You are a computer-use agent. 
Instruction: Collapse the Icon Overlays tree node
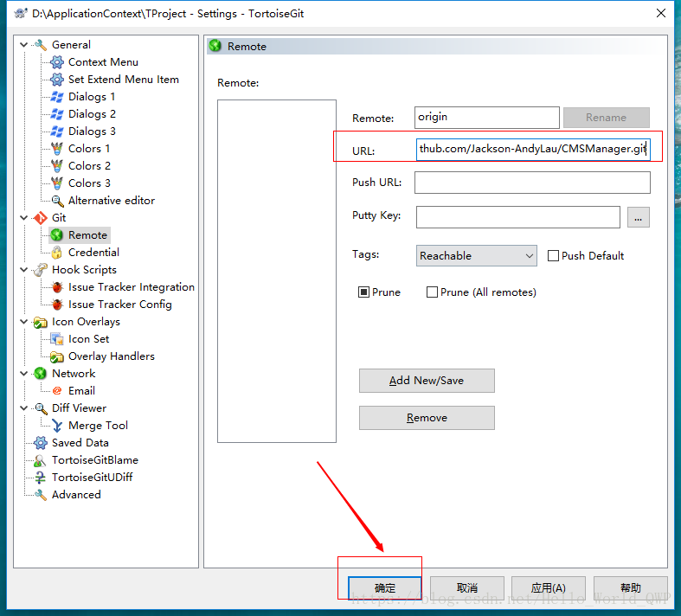24,322
